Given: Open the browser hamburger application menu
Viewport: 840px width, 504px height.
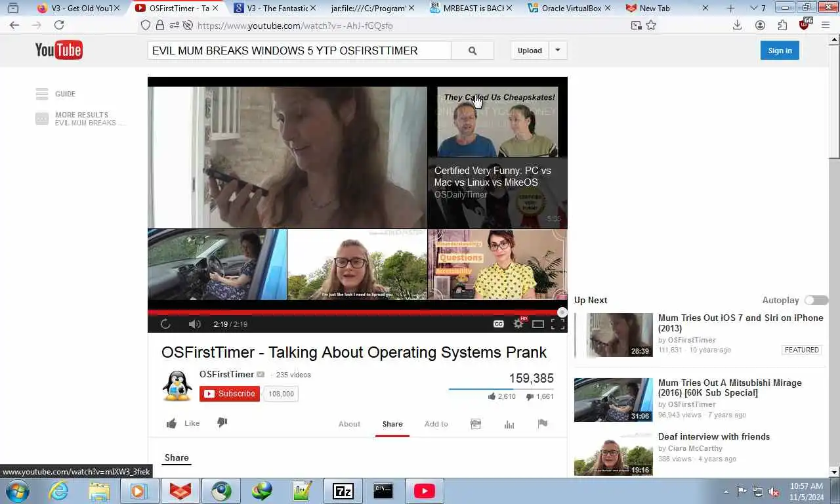Looking at the screenshot, I should click(826, 25).
